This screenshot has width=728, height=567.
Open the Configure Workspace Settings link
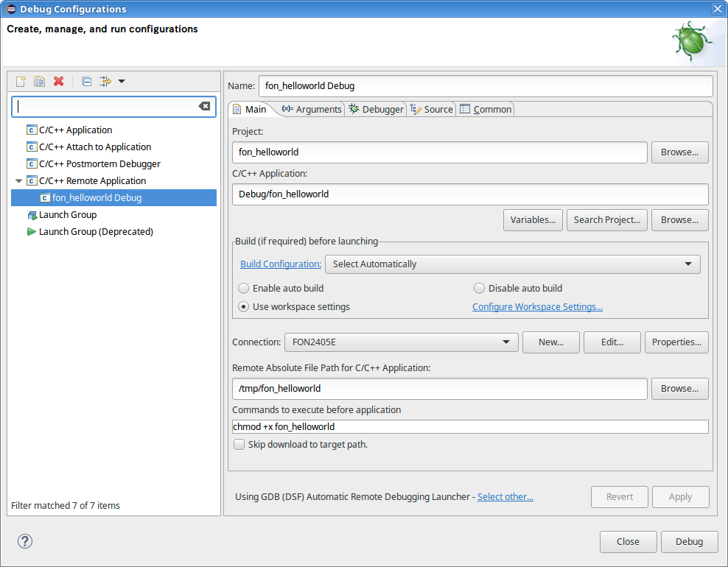(537, 307)
